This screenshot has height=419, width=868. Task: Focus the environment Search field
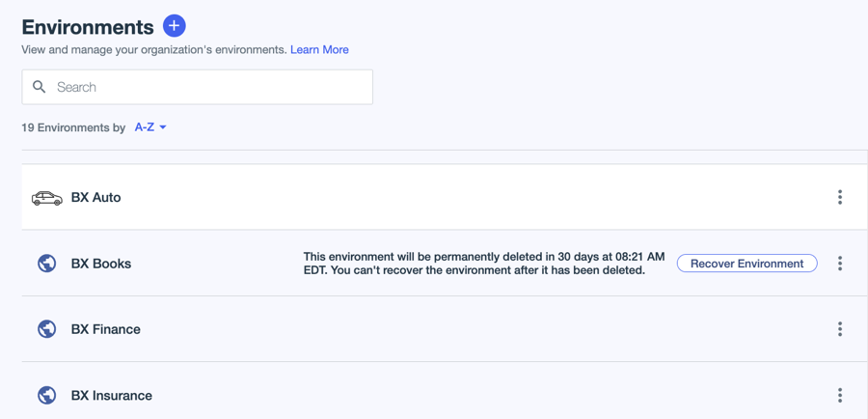point(207,87)
